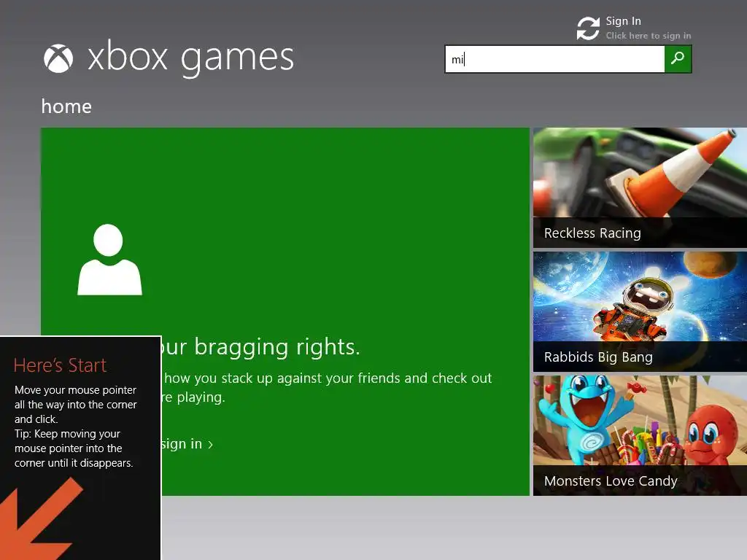Image resolution: width=747 pixels, height=560 pixels.
Task: Click 'Click here to sign in' text
Action: 648,36
